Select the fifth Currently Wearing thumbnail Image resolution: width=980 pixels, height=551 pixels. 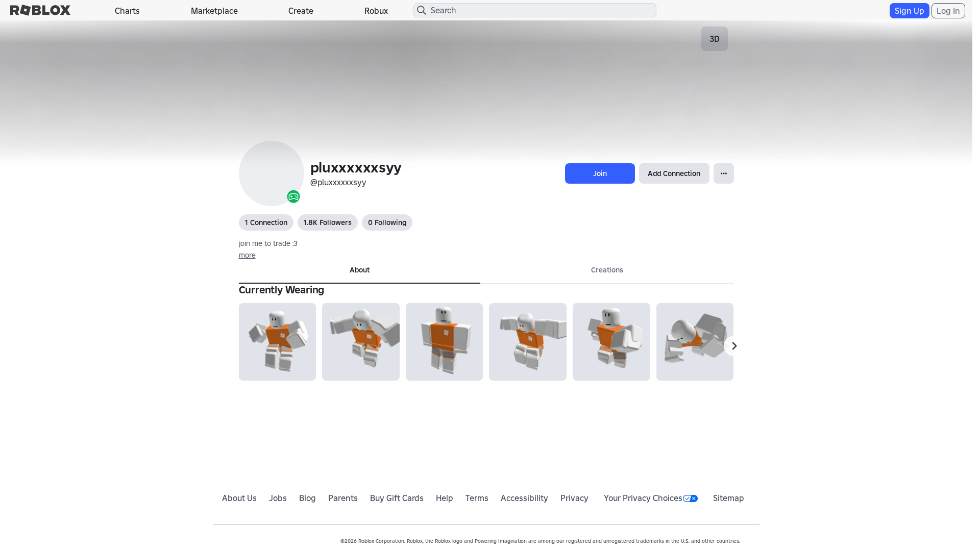click(611, 342)
